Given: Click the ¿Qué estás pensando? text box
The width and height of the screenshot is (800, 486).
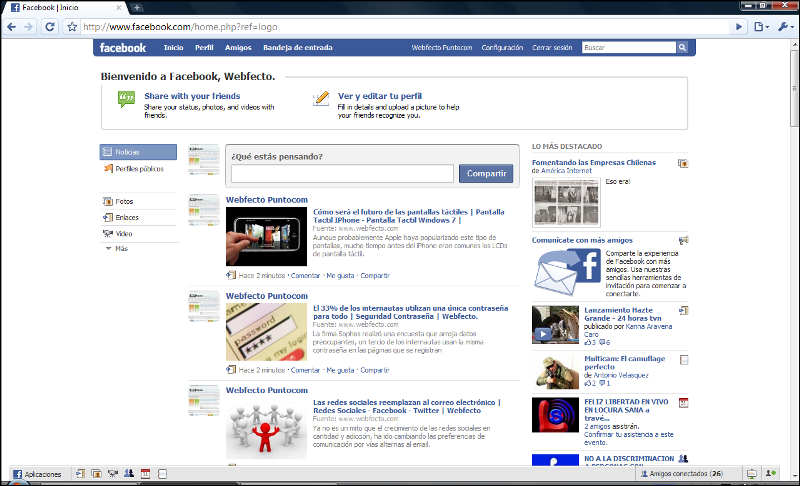Looking at the screenshot, I should (342, 173).
